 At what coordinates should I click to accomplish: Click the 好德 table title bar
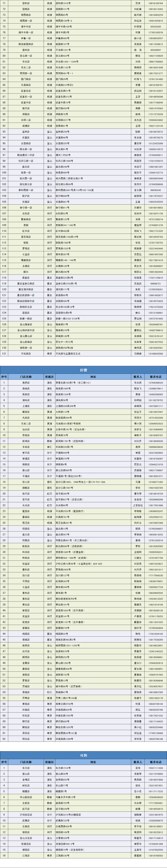(83, 370)
